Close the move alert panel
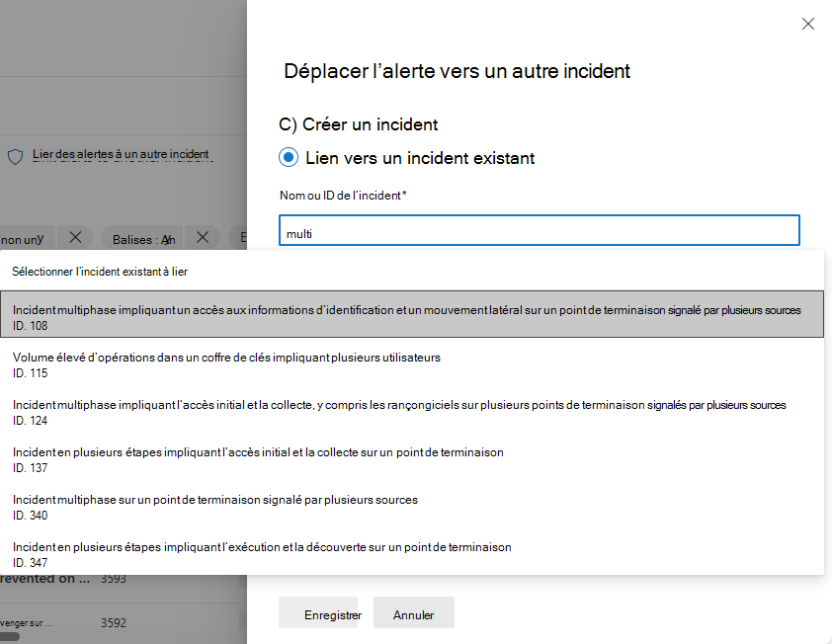832x644 pixels. click(x=807, y=24)
